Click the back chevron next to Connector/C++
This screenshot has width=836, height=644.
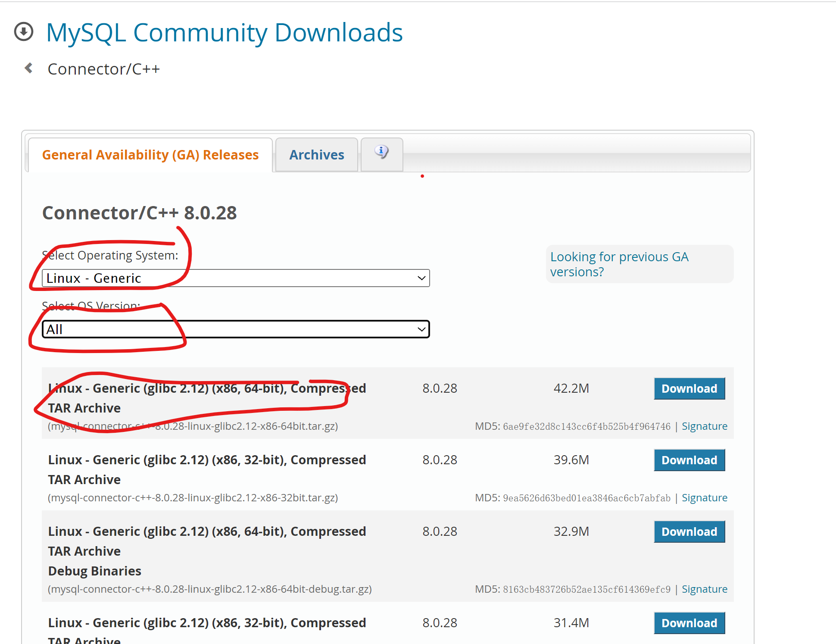[29, 68]
